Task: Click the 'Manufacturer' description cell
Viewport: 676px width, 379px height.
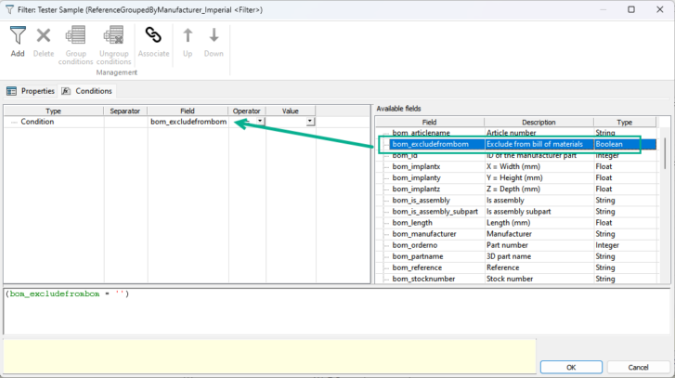Action: click(538, 234)
